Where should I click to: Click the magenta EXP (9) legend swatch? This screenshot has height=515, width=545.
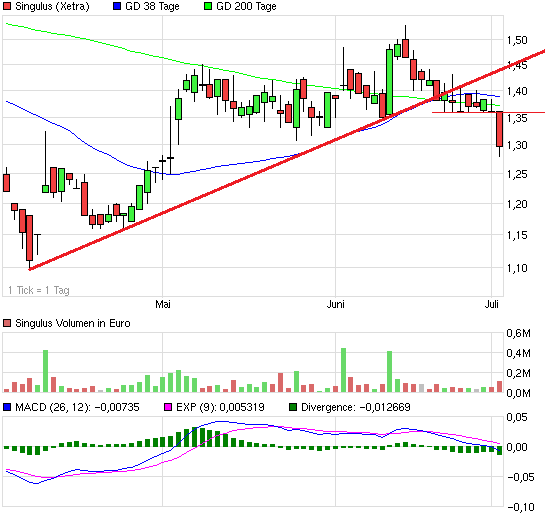coord(168,407)
